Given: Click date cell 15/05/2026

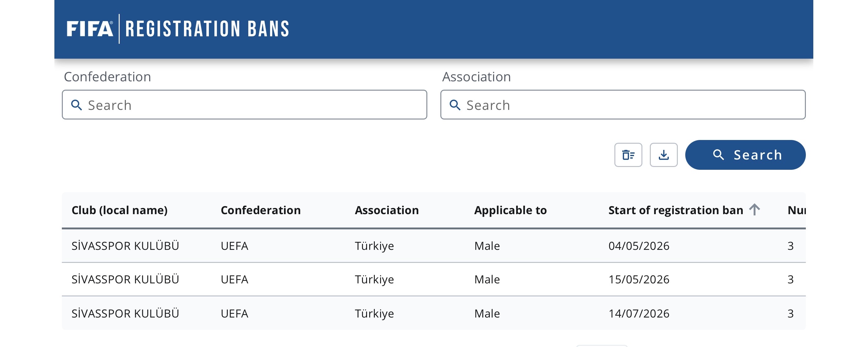Looking at the screenshot, I should pos(639,279).
